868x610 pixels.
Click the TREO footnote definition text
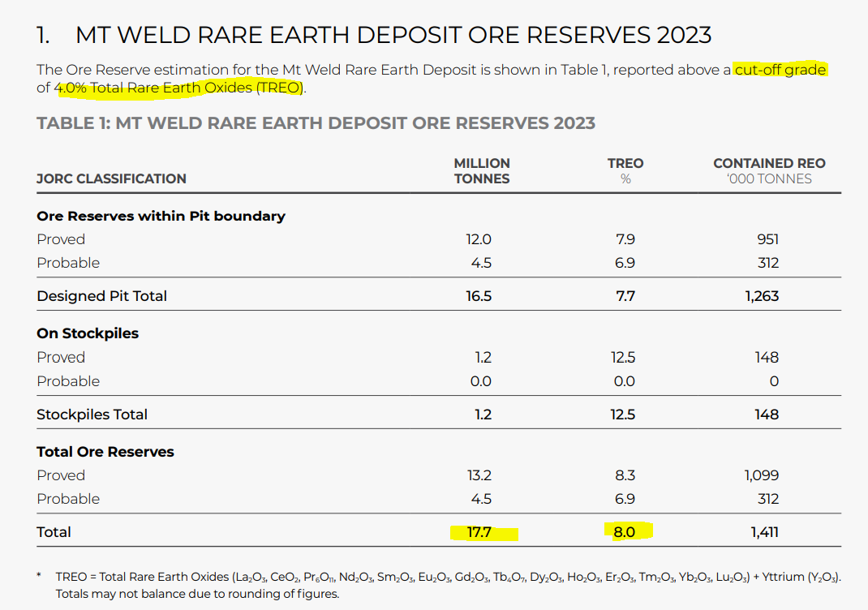point(449,577)
